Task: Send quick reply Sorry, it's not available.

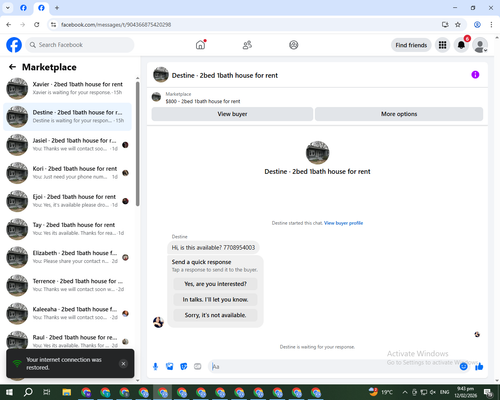Action: 215,315
